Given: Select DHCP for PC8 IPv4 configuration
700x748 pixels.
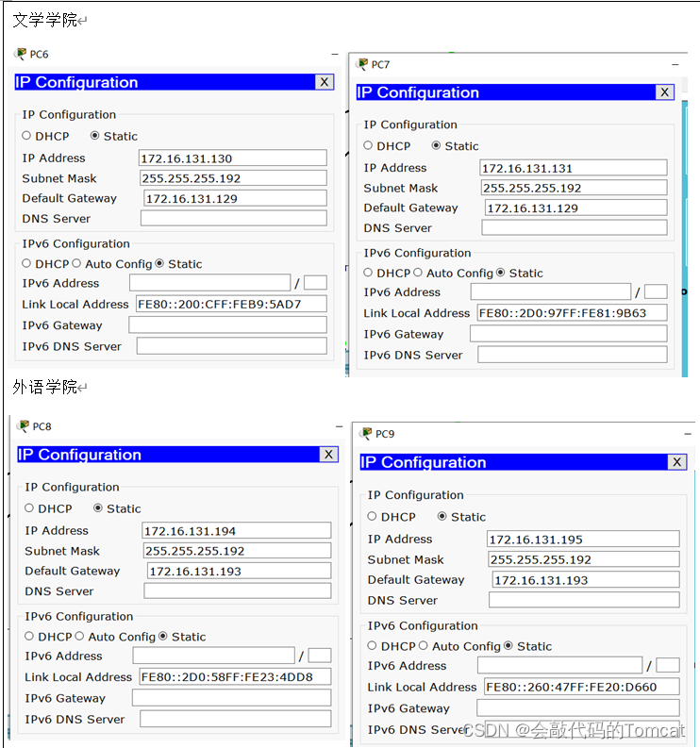Looking at the screenshot, I should point(29,508).
